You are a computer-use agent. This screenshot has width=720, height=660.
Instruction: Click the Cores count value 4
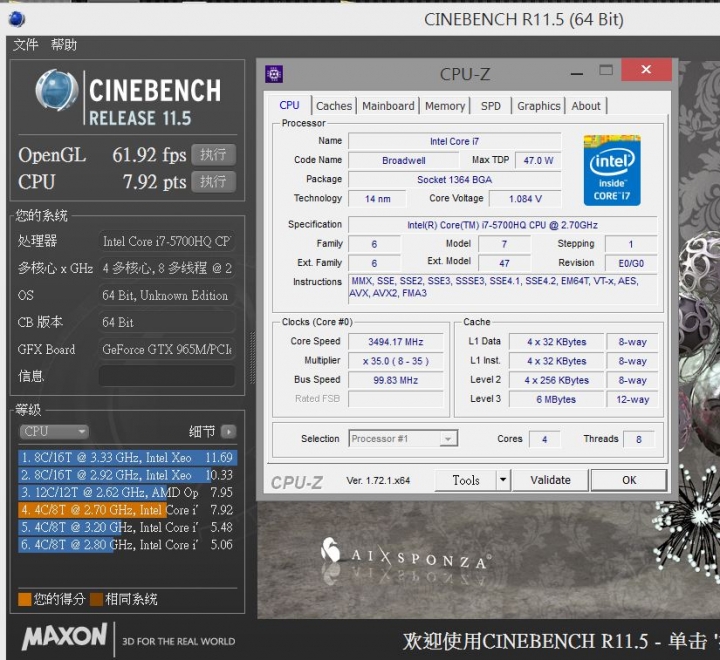point(544,439)
